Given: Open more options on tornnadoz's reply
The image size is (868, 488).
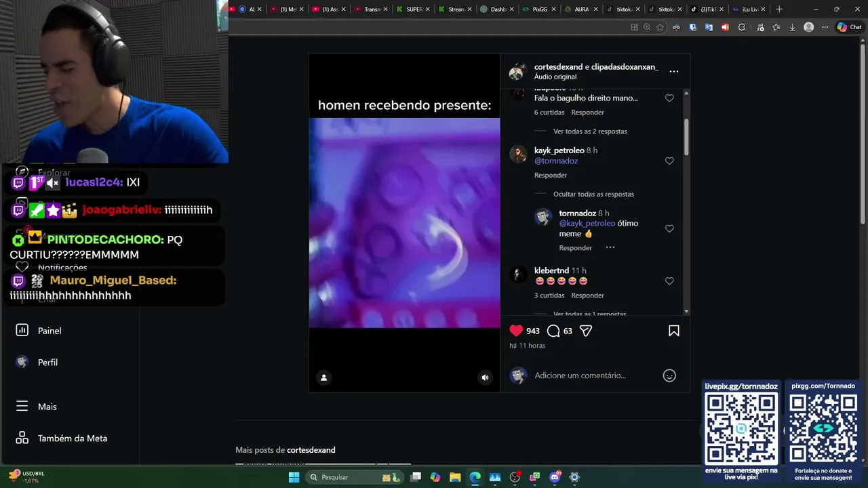Looking at the screenshot, I should (x=610, y=247).
